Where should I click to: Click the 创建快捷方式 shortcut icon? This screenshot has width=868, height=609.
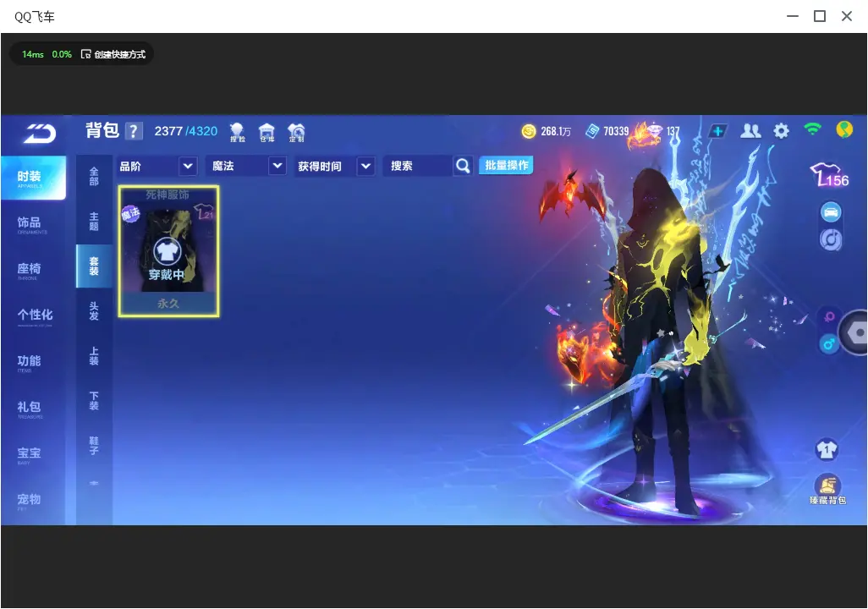pos(85,54)
